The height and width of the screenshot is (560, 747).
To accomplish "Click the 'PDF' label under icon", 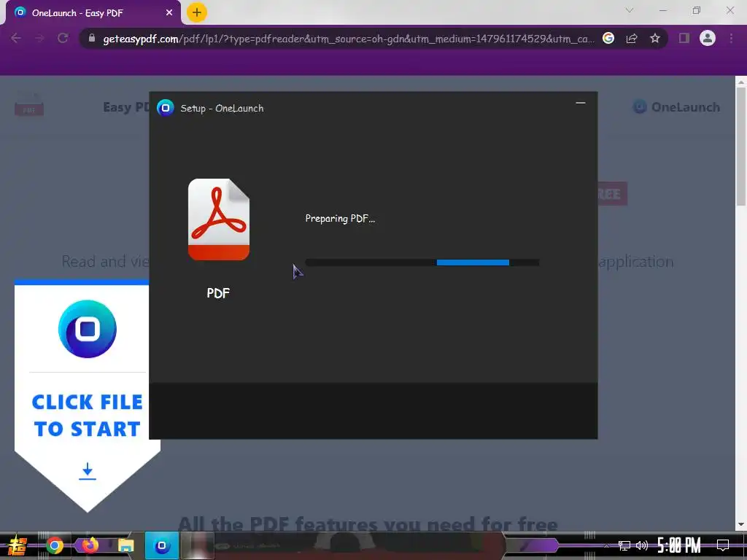I will click(218, 293).
